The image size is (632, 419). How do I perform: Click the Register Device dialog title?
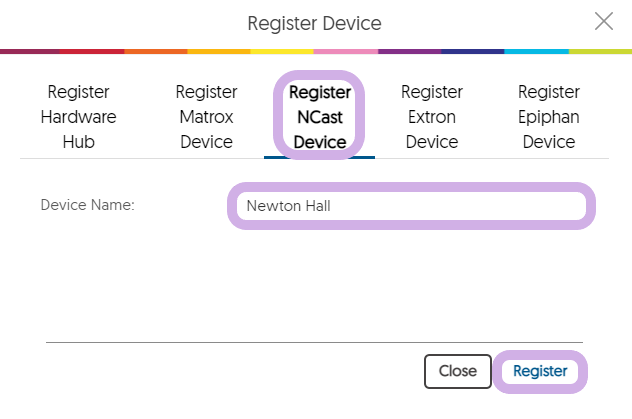coord(315,22)
